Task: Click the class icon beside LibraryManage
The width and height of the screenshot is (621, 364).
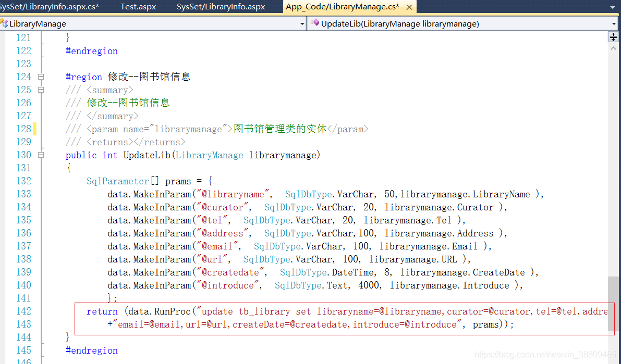Action: pyautogui.click(x=4, y=23)
